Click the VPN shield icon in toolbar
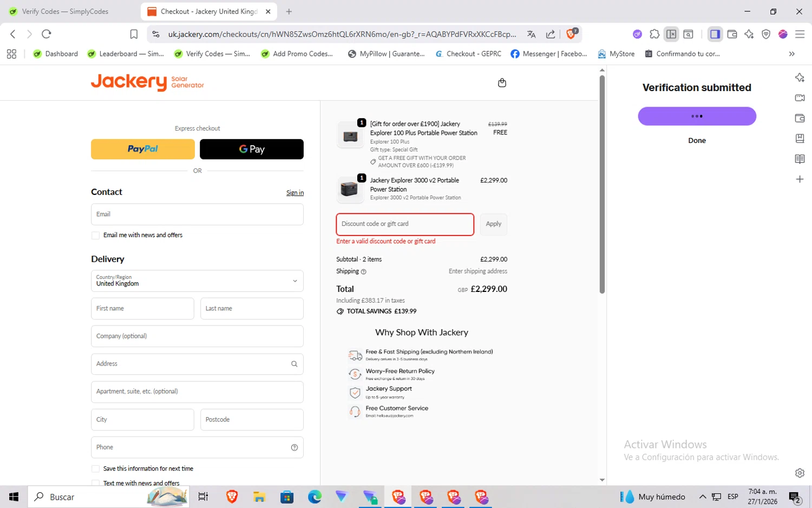The image size is (812, 508). pyautogui.click(x=765, y=34)
